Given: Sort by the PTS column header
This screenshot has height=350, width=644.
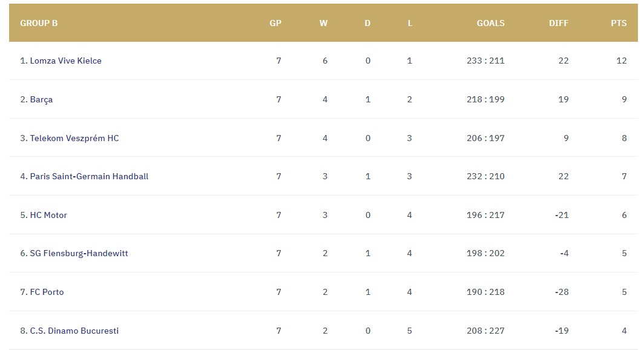Looking at the screenshot, I should click(619, 24).
